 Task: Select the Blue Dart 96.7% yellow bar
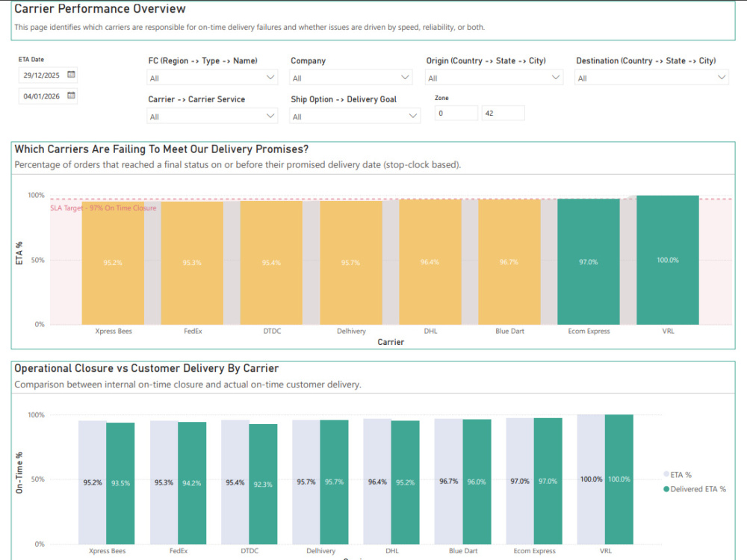509,262
